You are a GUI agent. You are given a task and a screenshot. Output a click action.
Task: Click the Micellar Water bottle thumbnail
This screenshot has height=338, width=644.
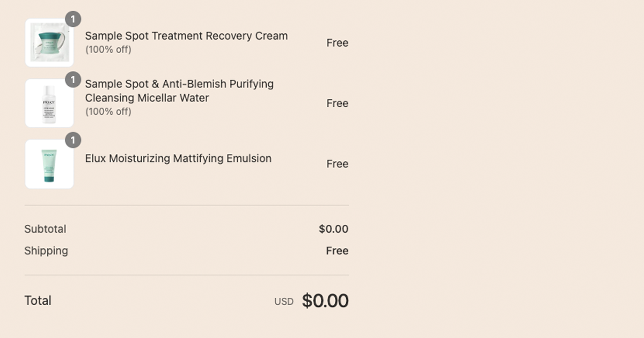(x=49, y=104)
